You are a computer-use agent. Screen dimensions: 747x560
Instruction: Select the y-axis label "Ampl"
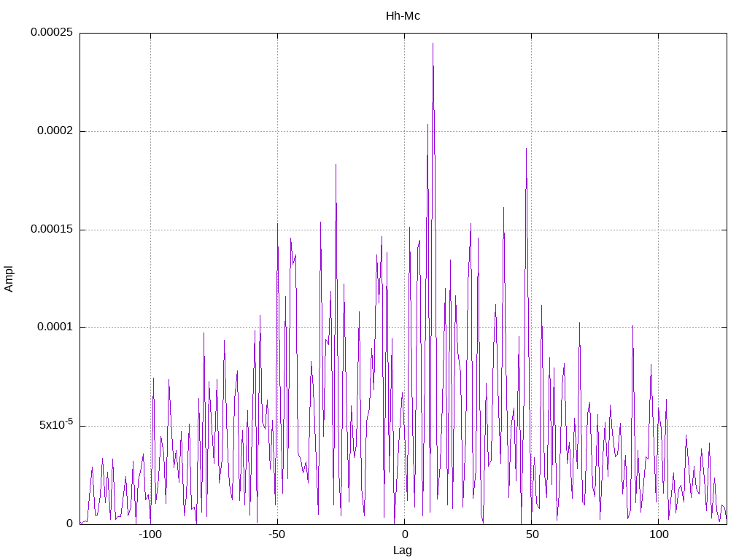tap(9, 279)
